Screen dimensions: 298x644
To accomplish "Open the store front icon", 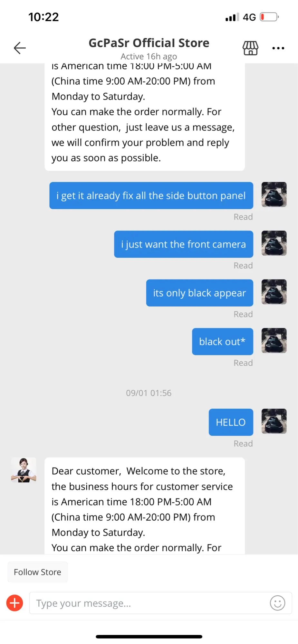I will 250,48.
